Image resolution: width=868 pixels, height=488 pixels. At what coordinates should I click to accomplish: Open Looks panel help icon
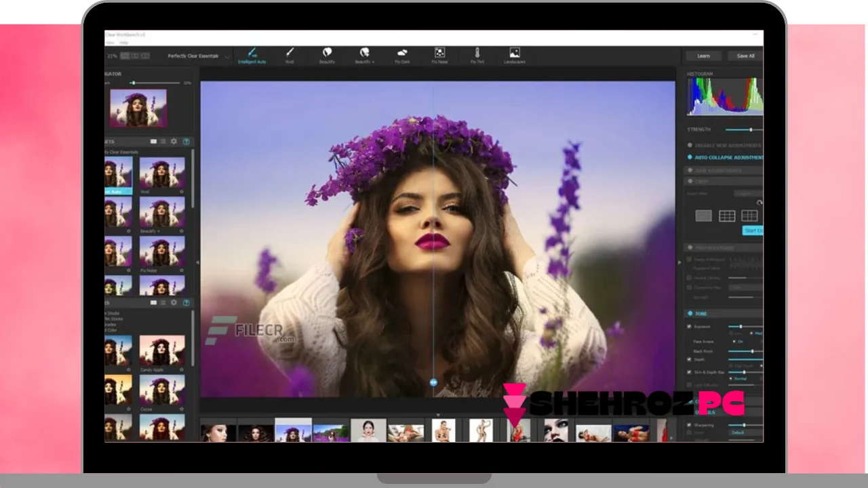186,303
